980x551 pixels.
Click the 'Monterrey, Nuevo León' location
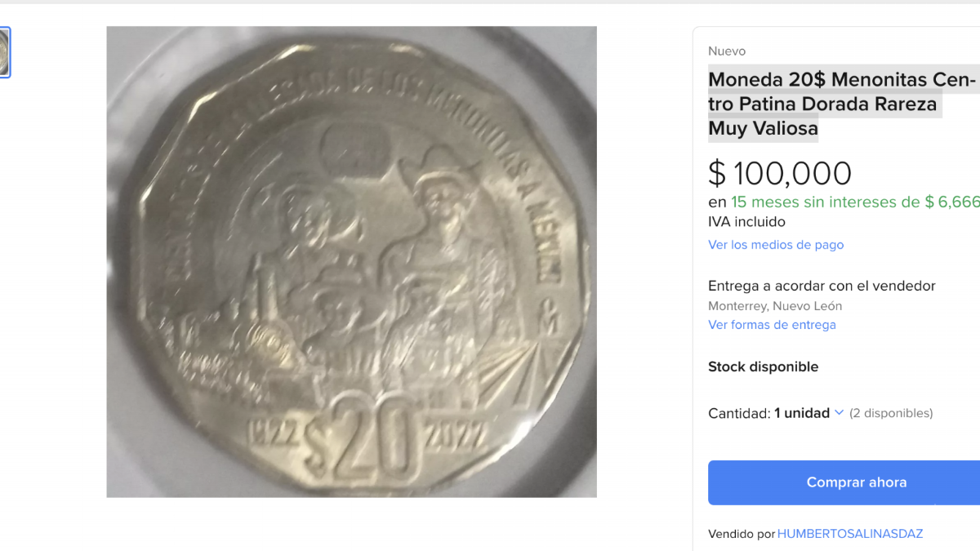click(775, 306)
